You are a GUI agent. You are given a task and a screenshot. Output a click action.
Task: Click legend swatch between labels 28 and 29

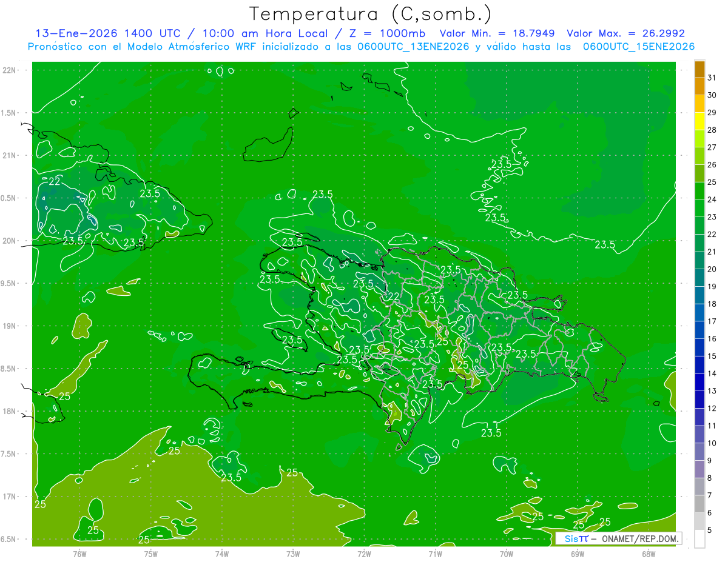(x=699, y=121)
